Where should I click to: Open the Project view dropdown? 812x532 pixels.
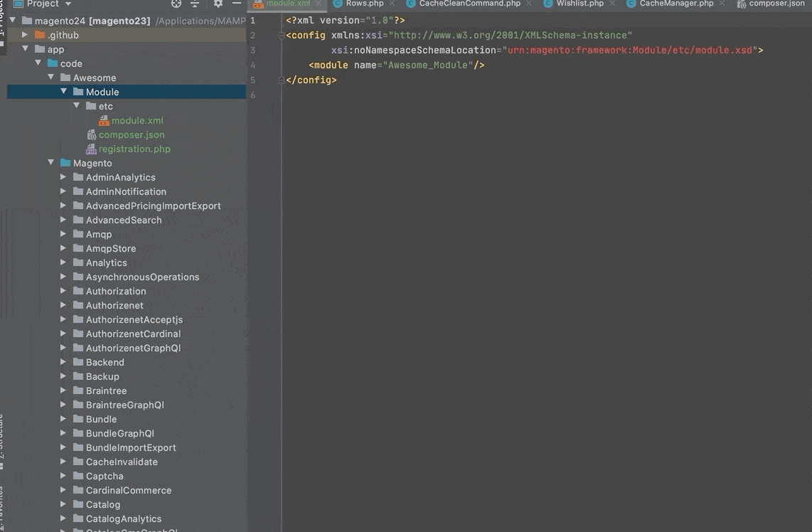pos(68,4)
